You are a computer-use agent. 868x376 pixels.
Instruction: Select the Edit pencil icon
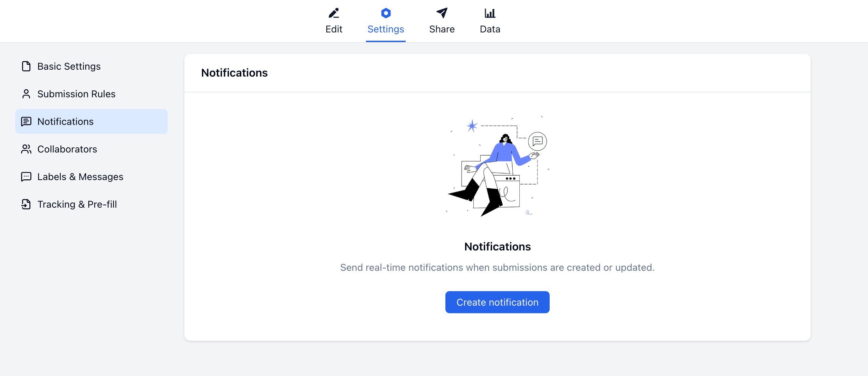(x=334, y=13)
